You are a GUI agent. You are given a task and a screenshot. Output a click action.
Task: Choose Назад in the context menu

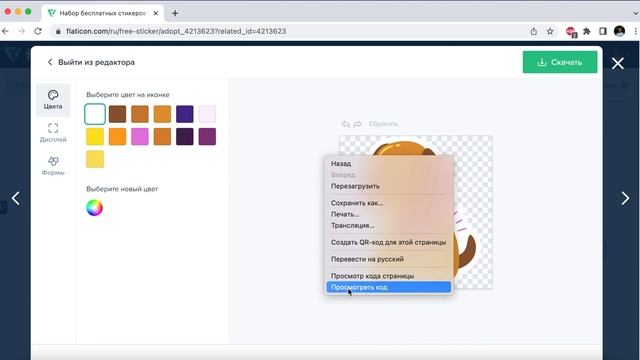coord(389,164)
